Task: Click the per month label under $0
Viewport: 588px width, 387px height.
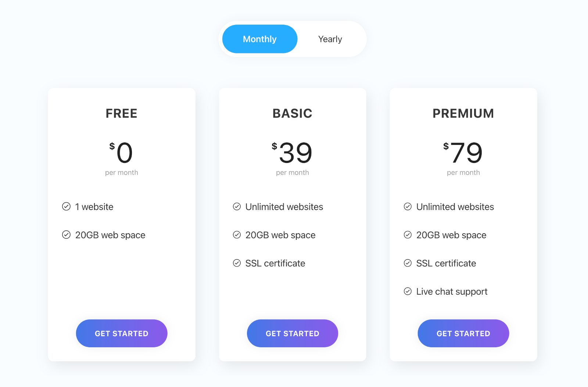Action: (x=121, y=172)
